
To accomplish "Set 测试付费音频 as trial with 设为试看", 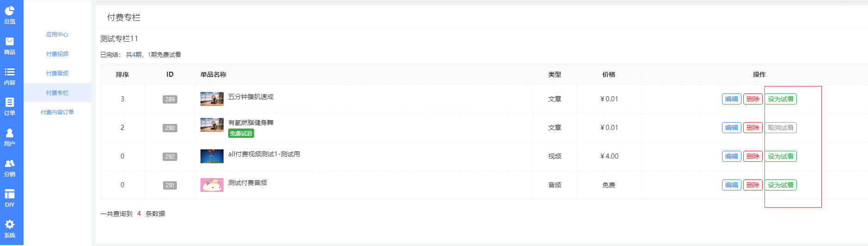I will click(781, 185).
